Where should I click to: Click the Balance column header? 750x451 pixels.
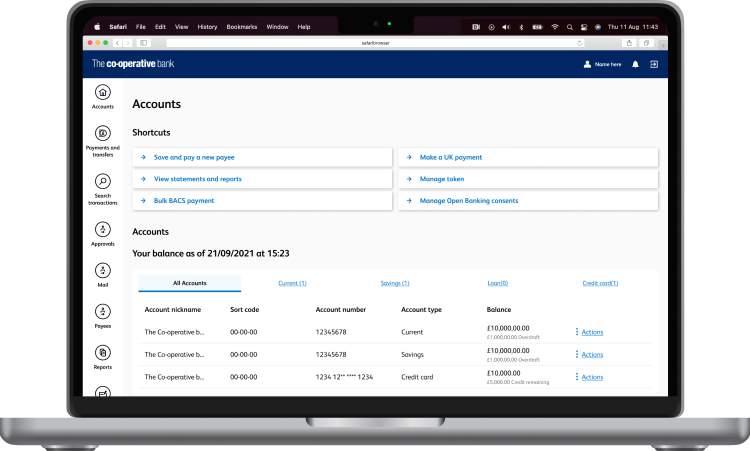point(498,309)
